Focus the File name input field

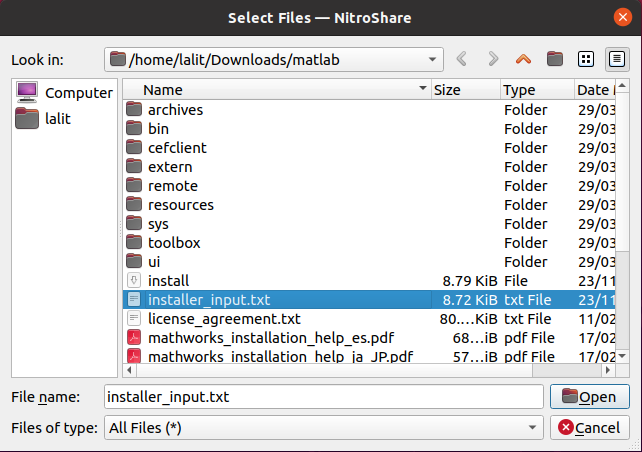[x=323, y=396]
